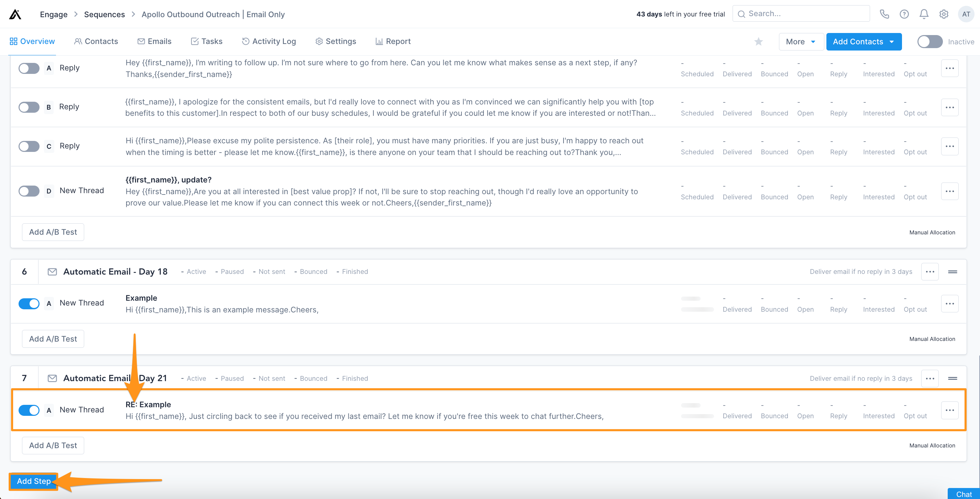This screenshot has height=499, width=980.
Task: Enable Reply variant C toggle
Action: click(x=29, y=146)
